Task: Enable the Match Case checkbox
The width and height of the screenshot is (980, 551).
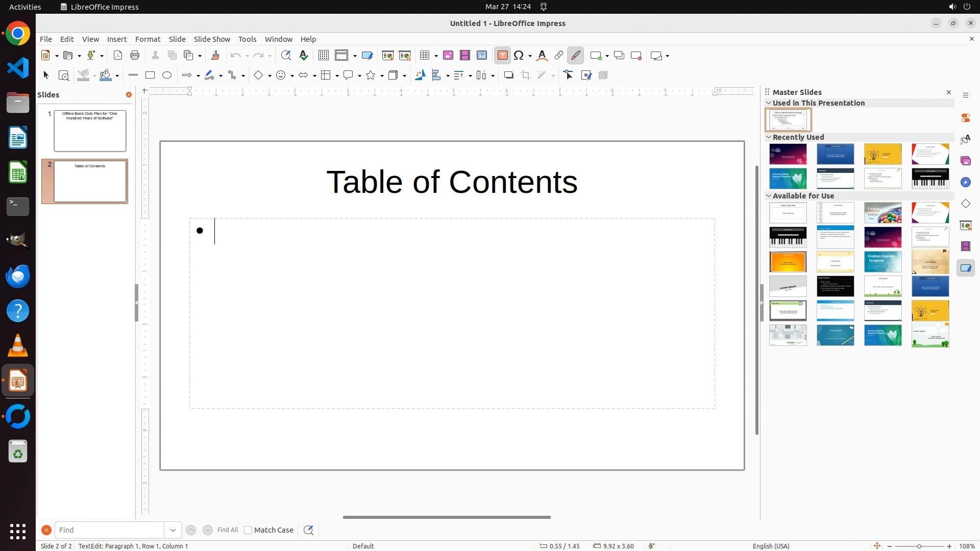Action: 248,530
